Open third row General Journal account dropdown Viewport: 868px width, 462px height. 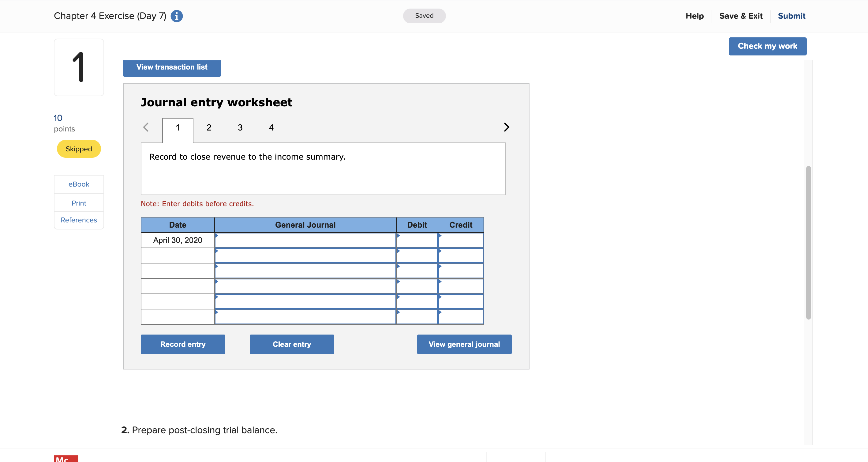(305, 271)
